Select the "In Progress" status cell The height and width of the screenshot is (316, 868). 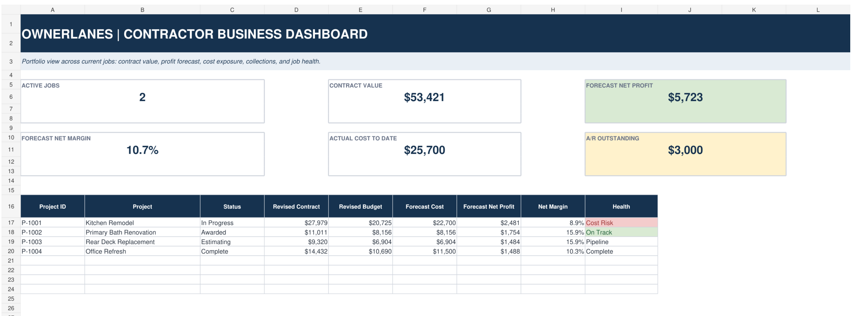pos(232,223)
